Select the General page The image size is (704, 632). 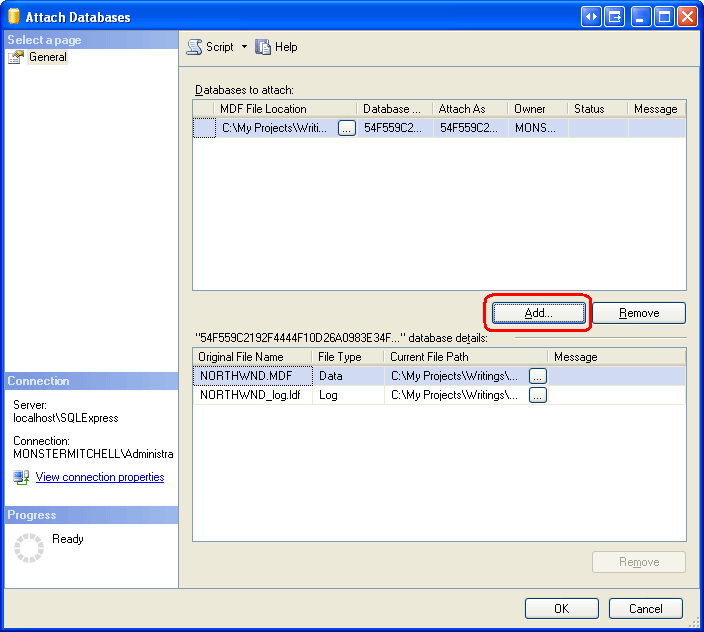pyautogui.click(x=47, y=57)
